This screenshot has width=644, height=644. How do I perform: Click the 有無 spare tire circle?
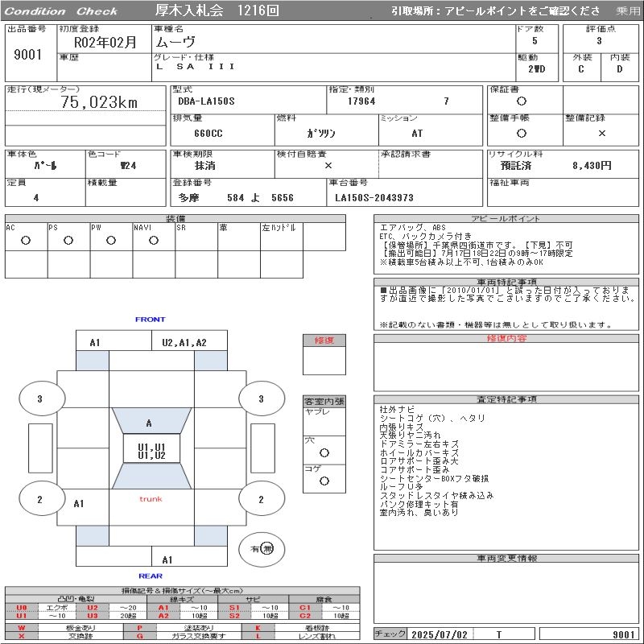point(262,549)
